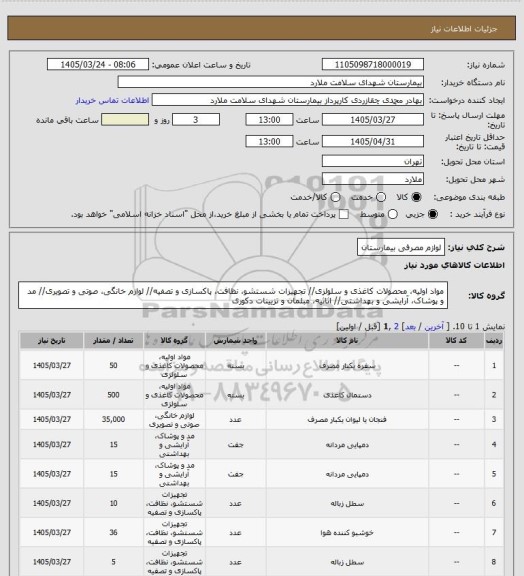This screenshot has height=576, width=524.
Task: Click quantity cell 35,000
Action: pyautogui.click(x=113, y=420)
